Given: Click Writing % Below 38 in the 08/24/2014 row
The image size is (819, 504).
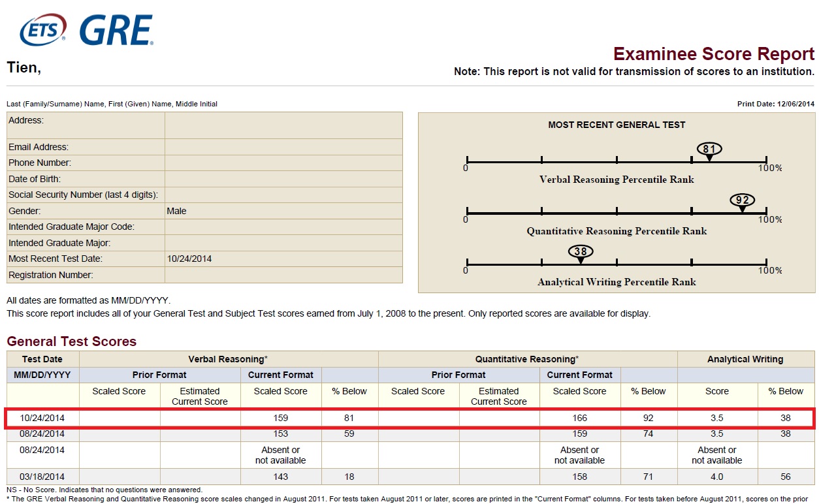Looking at the screenshot, I should (786, 433).
